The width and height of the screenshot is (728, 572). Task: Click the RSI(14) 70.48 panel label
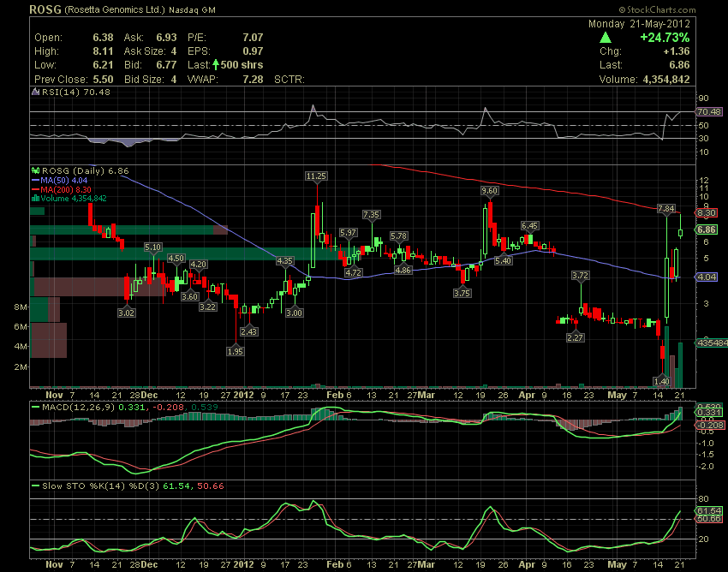tap(76, 92)
